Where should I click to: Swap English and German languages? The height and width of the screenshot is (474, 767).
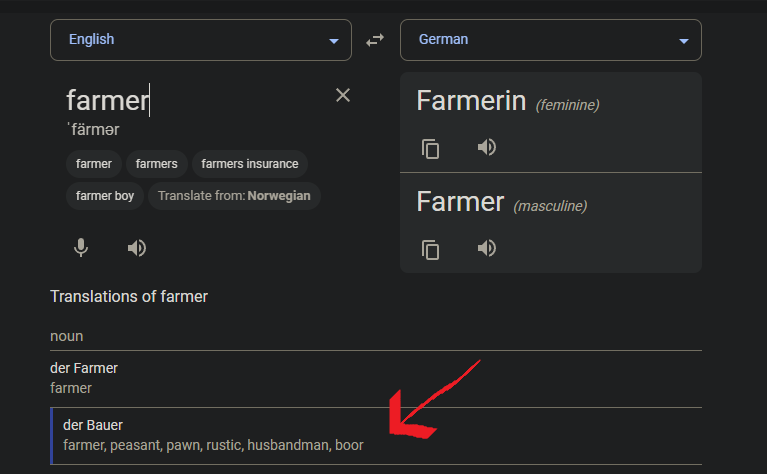(375, 40)
